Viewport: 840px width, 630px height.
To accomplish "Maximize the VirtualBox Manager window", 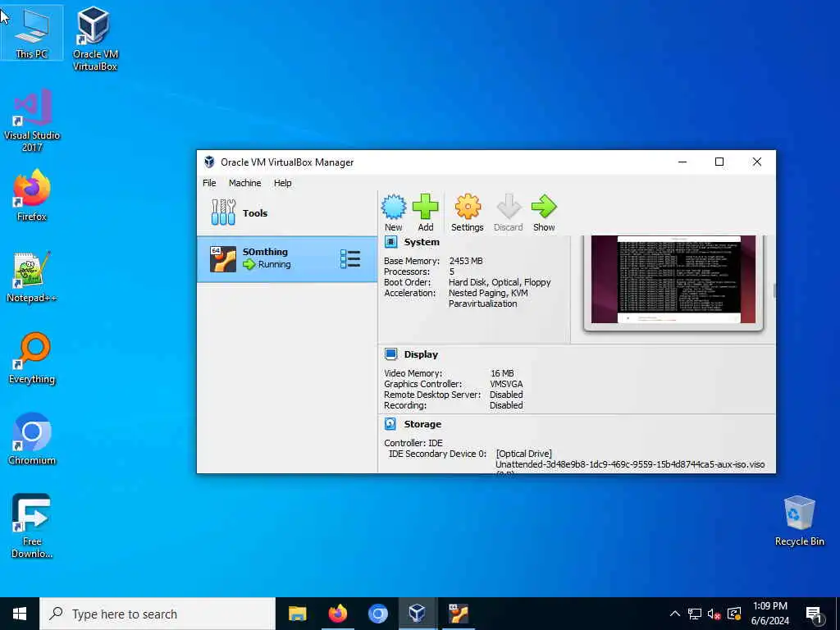I will coord(719,162).
